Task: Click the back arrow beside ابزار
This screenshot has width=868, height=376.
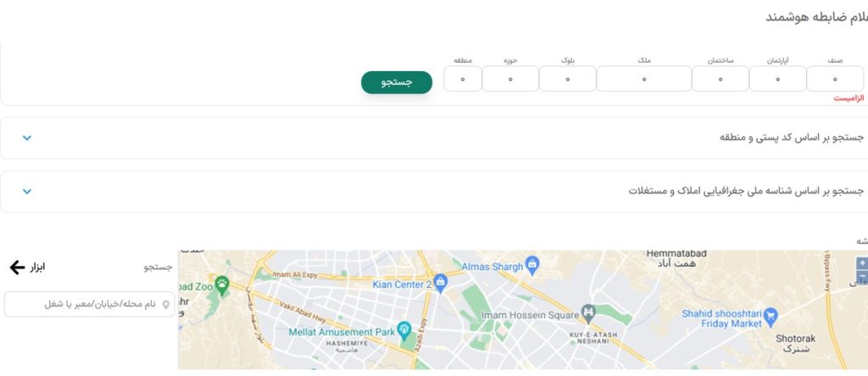Action: pyautogui.click(x=17, y=268)
